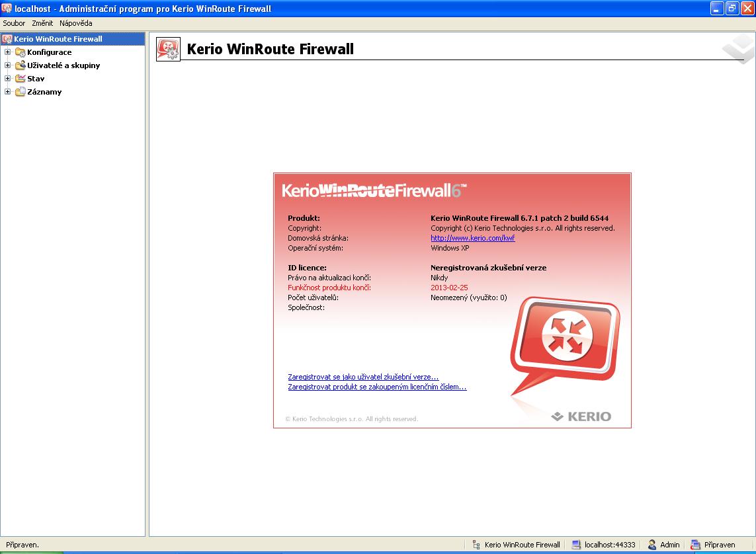Minimize the administration window
The height and width of the screenshot is (554, 756).
tap(717, 8)
